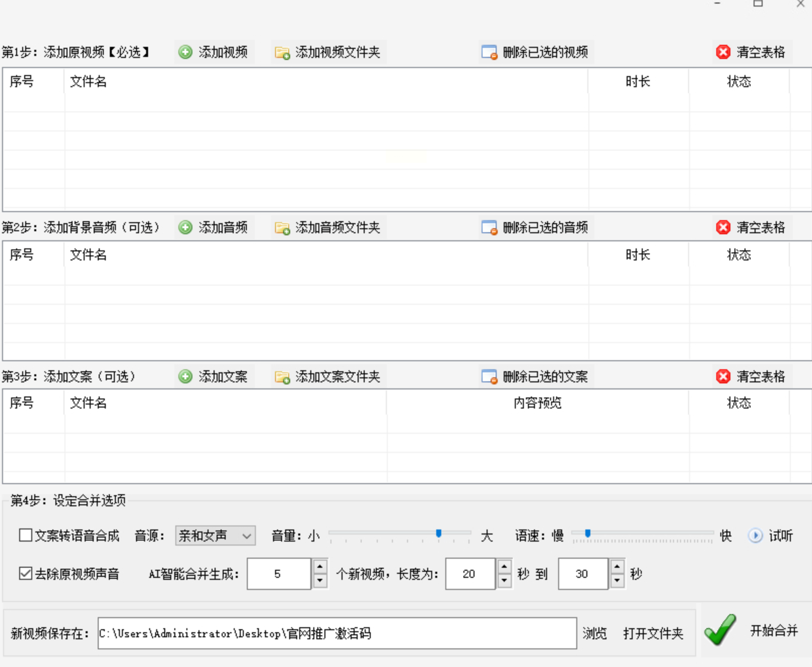Click the 添加视频 button label
812x667 pixels.
(x=223, y=52)
